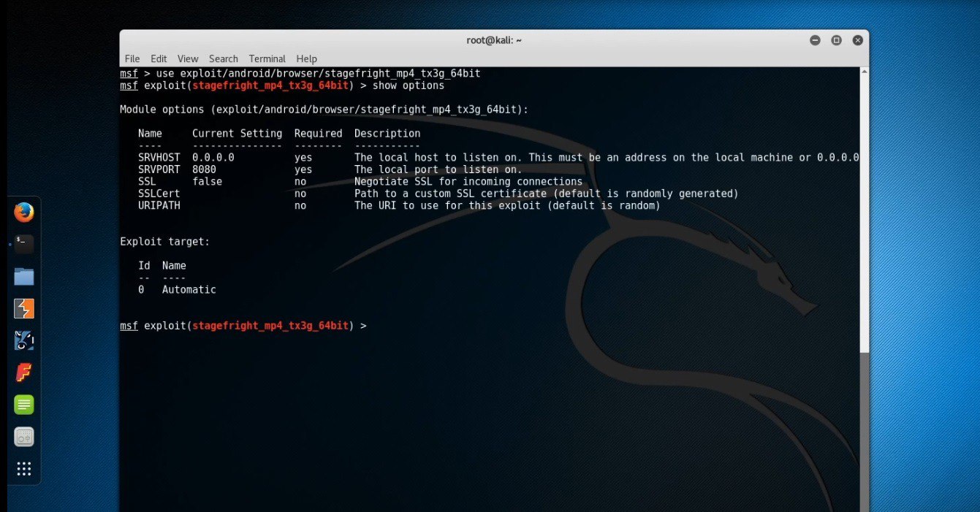This screenshot has height=512, width=980.
Task: Click the 'Current Setting' column header
Action: click(x=237, y=134)
